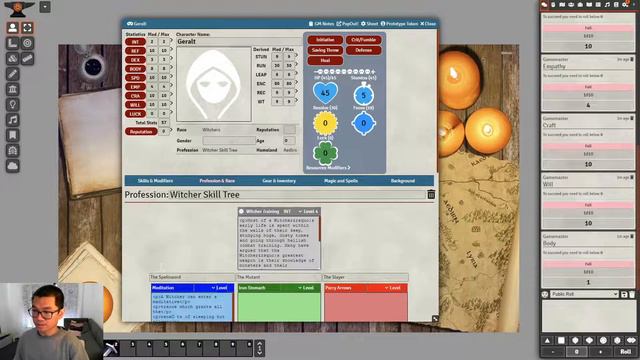Toggle the Witcher Training circle icon
The image size is (640, 360).
[242, 211]
